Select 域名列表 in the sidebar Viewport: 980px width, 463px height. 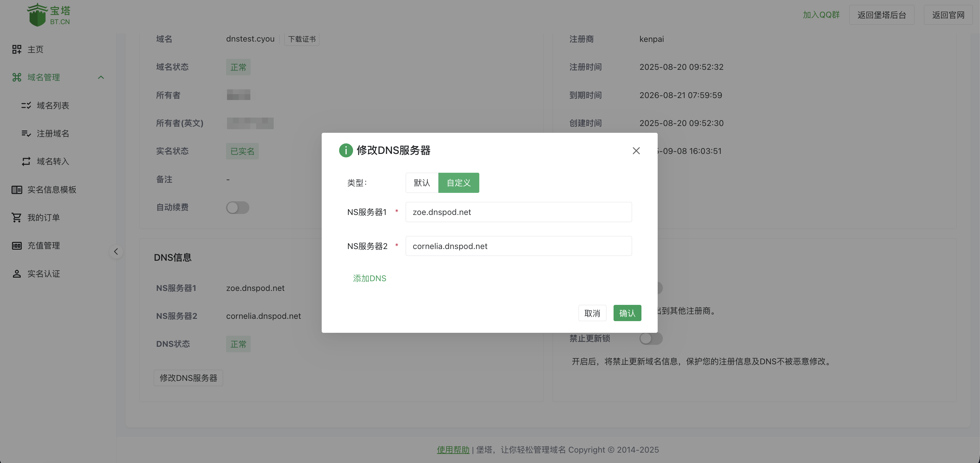point(53,106)
